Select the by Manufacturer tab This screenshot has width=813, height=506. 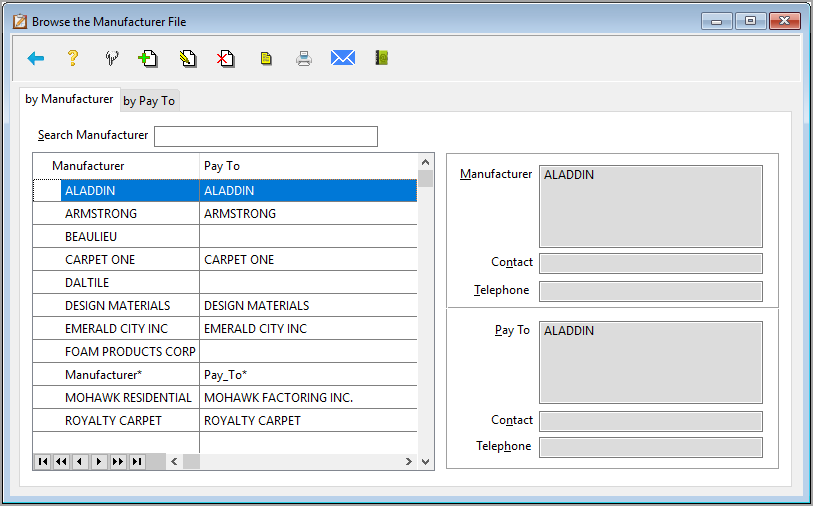coord(69,99)
